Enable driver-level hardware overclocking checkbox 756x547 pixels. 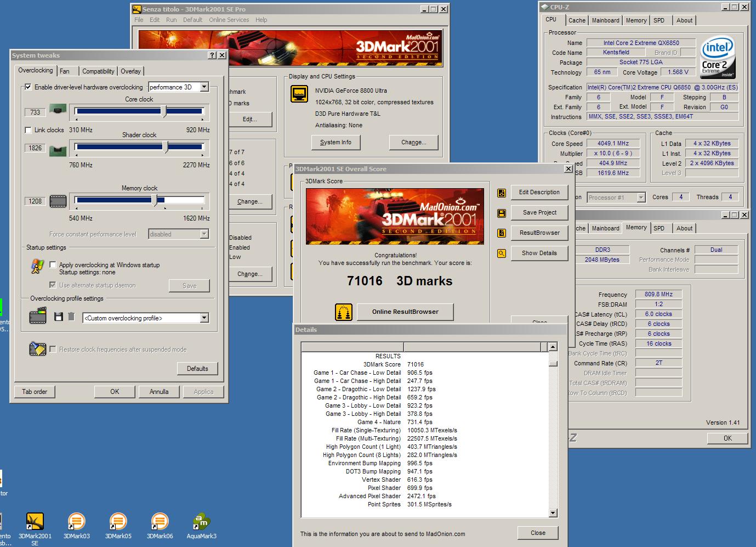(28, 87)
